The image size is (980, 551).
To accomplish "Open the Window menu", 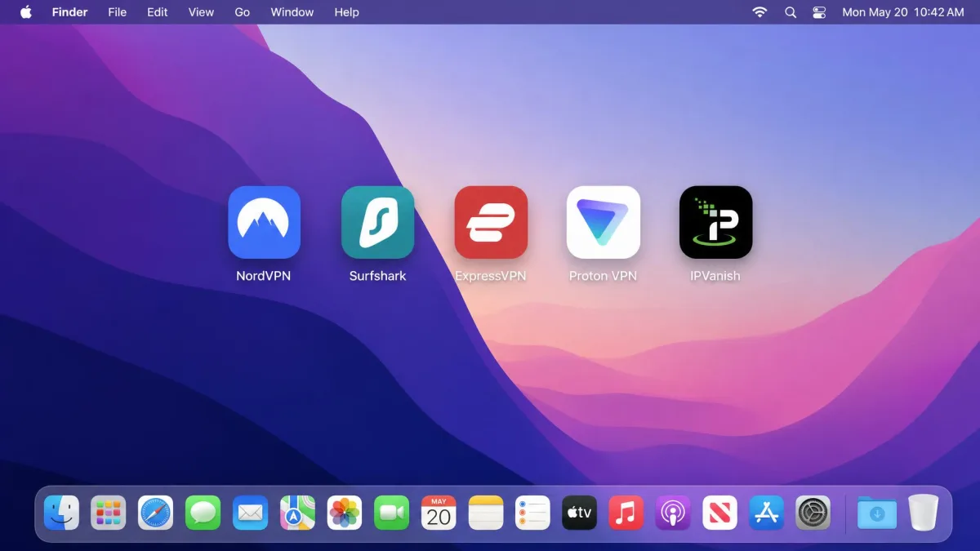I will (292, 12).
